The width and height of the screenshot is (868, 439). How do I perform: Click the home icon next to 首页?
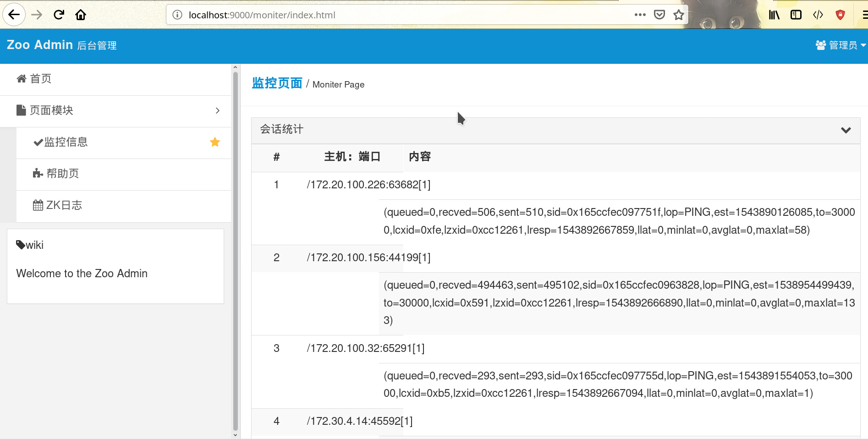pyautogui.click(x=21, y=79)
